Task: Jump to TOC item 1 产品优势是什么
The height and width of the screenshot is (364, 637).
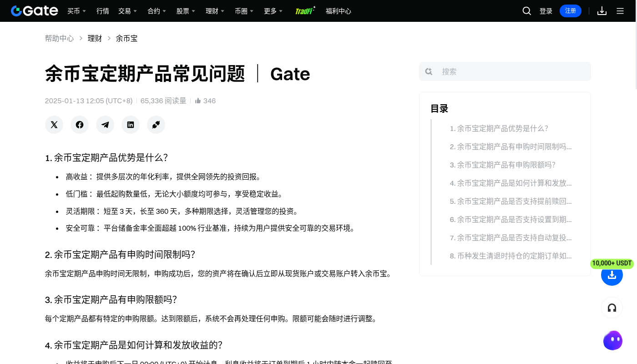Action: [x=499, y=128]
